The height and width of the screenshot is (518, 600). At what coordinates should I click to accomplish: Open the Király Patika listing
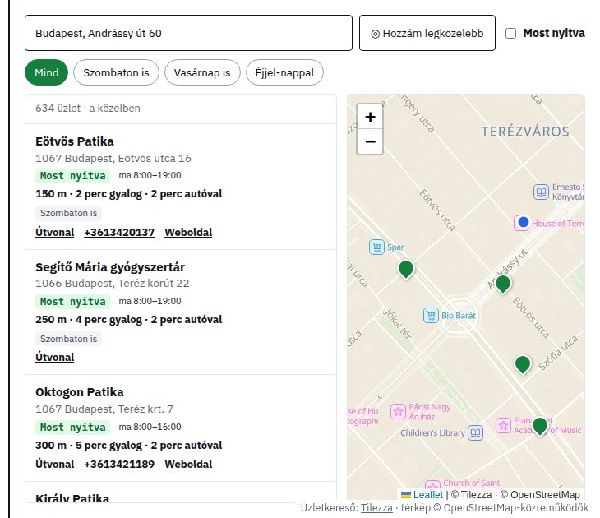pos(72,498)
